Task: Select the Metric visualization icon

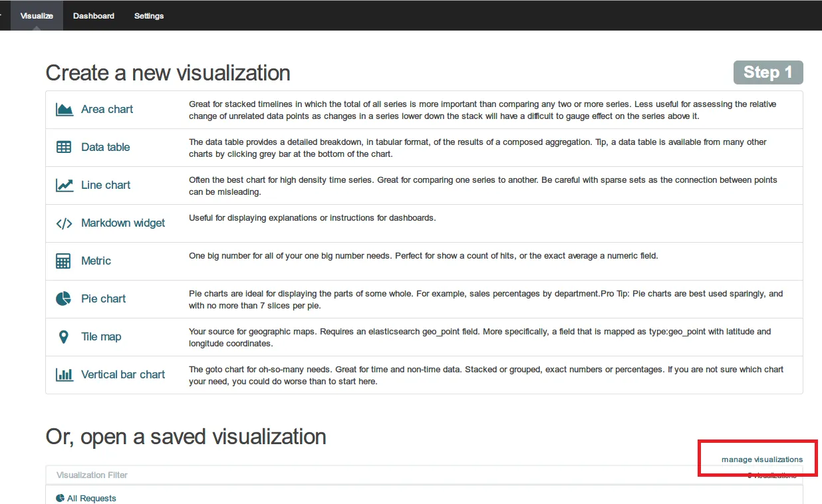Action: click(x=63, y=260)
